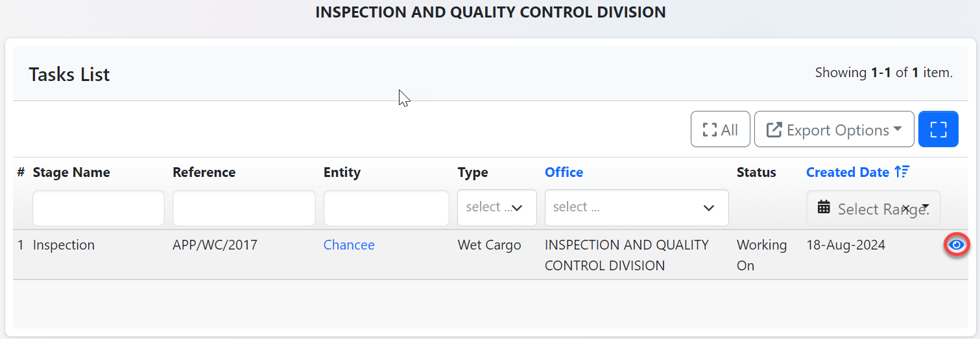Screen dimensions: 980x339
Task: Sort by the Created Date column header
Action: (x=847, y=172)
